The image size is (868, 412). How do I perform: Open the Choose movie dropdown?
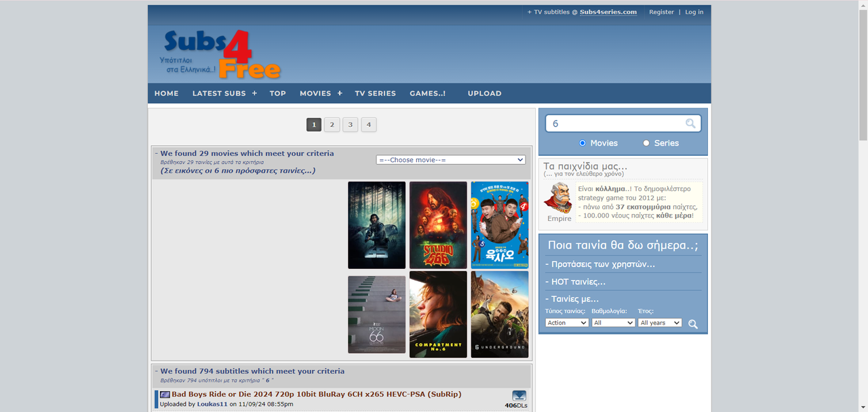(451, 160)
